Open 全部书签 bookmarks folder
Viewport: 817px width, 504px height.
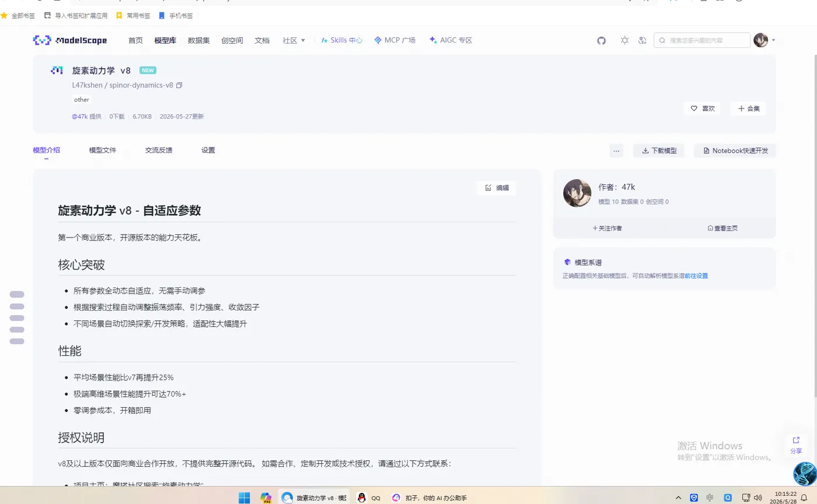click(x=18, y=16)
